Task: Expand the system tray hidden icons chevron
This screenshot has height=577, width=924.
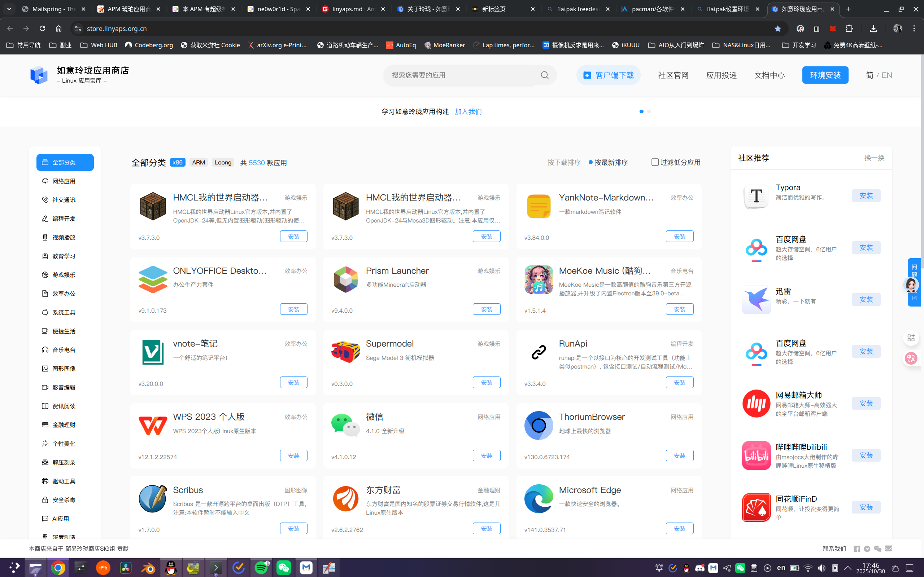Action: tap(847, 568)
